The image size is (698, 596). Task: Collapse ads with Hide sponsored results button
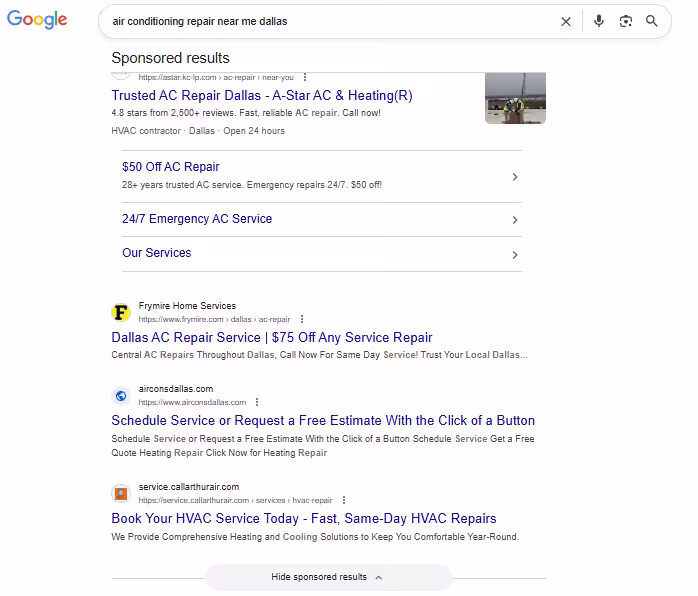pos(329,577)
